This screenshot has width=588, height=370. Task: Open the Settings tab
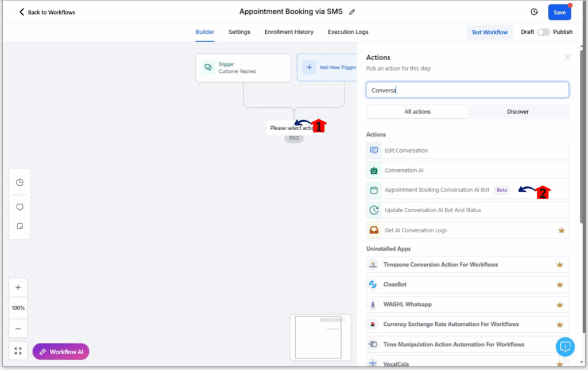[x=239, y=32]
